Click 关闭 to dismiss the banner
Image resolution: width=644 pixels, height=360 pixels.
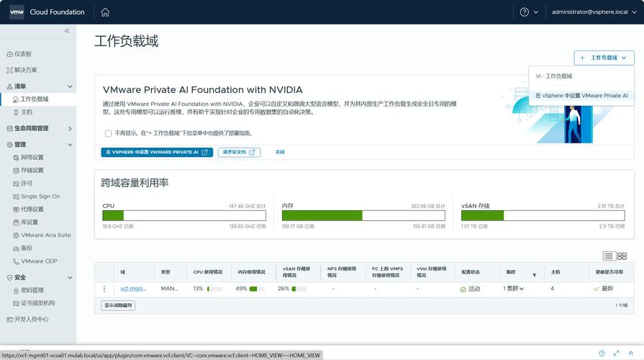pos(280,152)
